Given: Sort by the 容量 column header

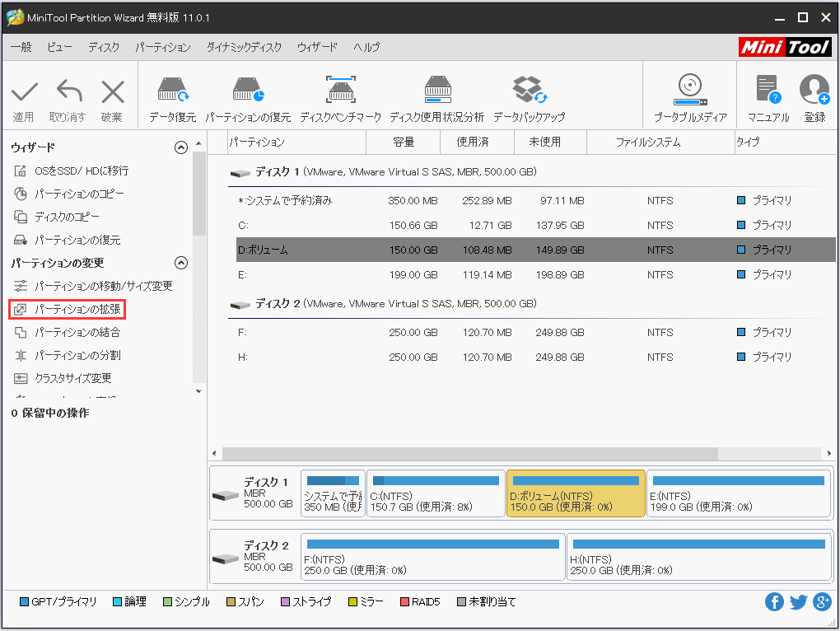Looking at the screenshot, I should [x=404, y=142].
